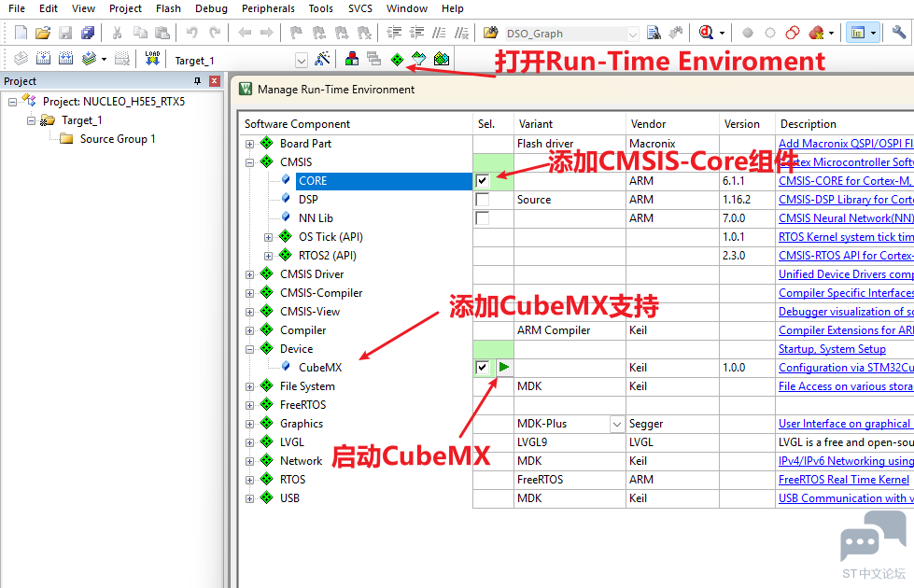
Task: Open the RTOS Kernel system tick link
Action: (846, 236)
